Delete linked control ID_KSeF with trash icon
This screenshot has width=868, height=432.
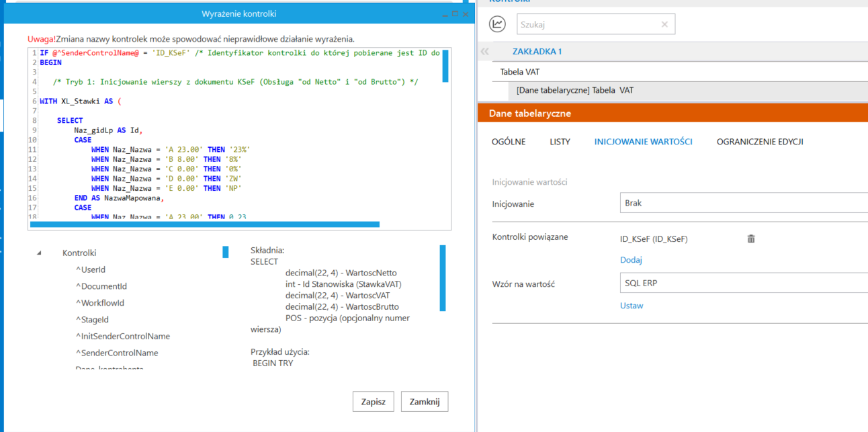point(751,239)
